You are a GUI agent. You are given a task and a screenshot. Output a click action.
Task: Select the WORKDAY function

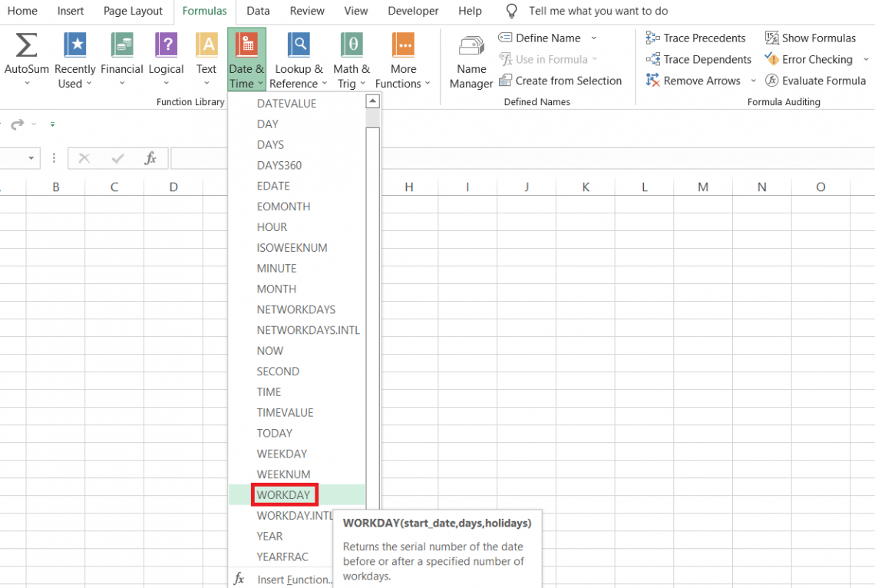pos(284,494)
